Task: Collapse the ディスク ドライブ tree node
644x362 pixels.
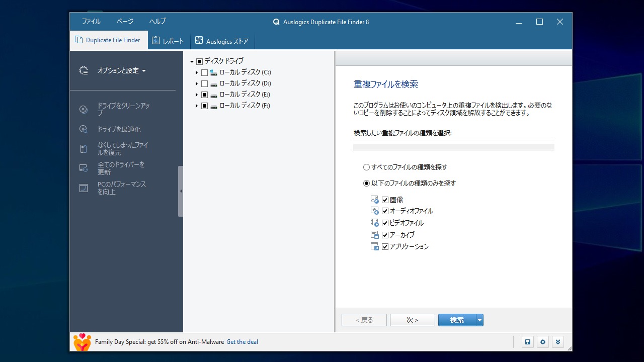Action: (x=192, y=61)
